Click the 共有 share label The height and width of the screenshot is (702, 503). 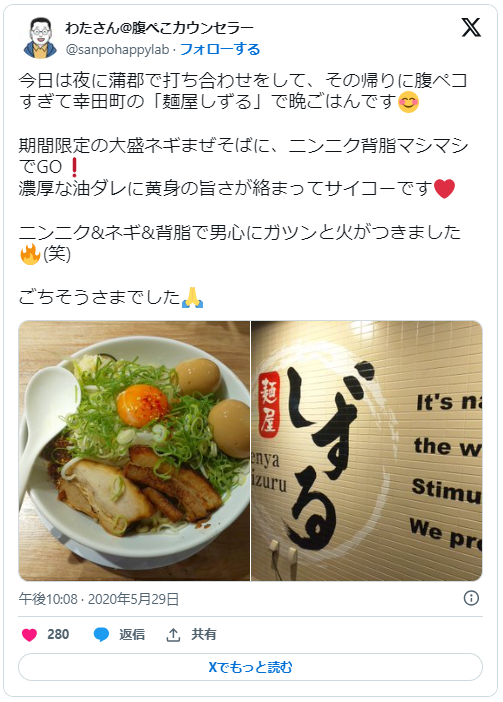pos(204,634)
